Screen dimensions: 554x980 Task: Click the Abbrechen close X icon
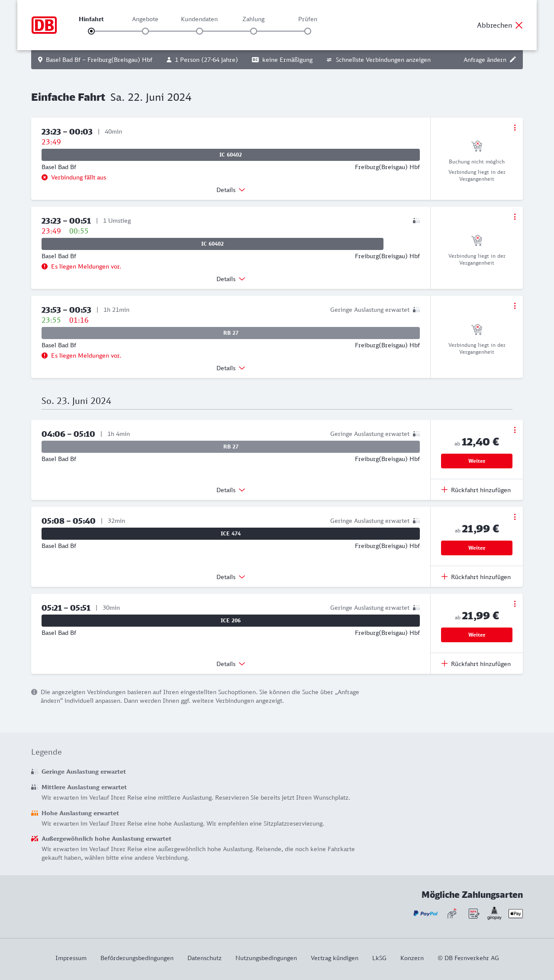(519, 25)
